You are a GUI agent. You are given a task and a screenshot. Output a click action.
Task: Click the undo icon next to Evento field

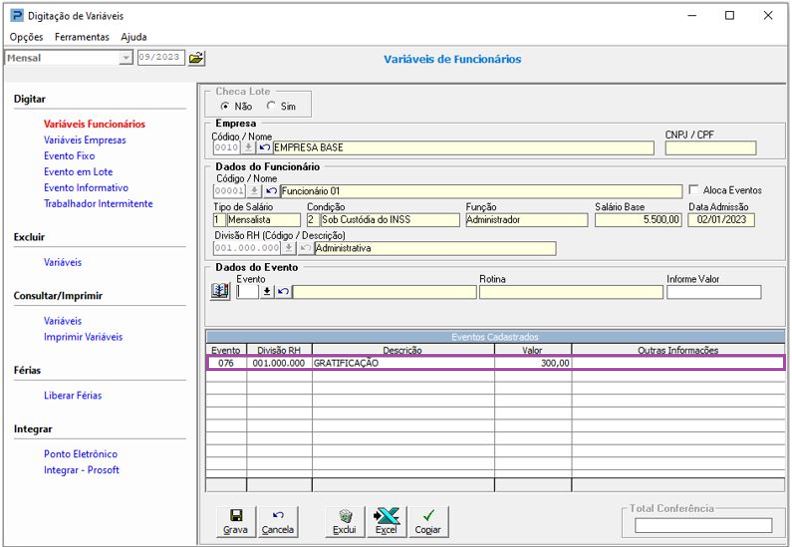pos(283,291)
